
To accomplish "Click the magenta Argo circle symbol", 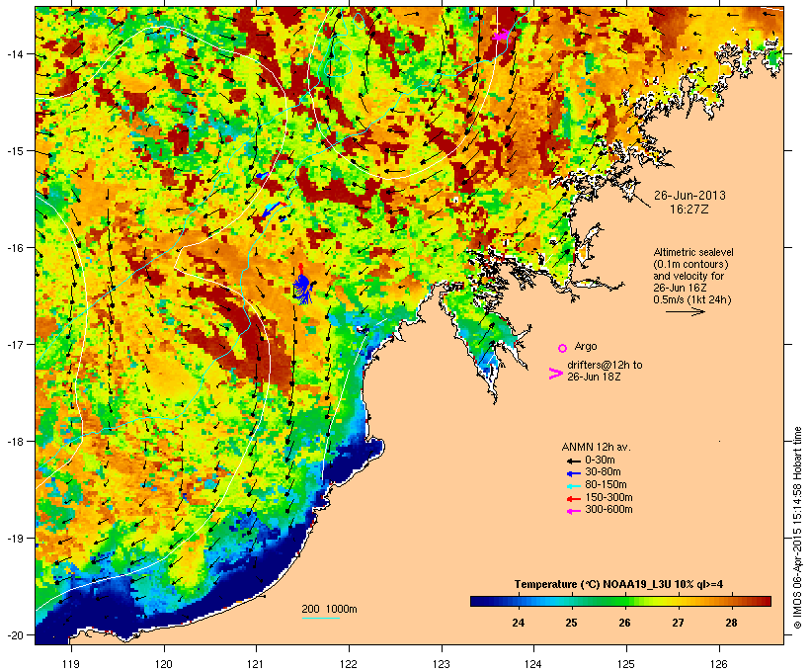I will pyautogui.click(x=562, y=348).
